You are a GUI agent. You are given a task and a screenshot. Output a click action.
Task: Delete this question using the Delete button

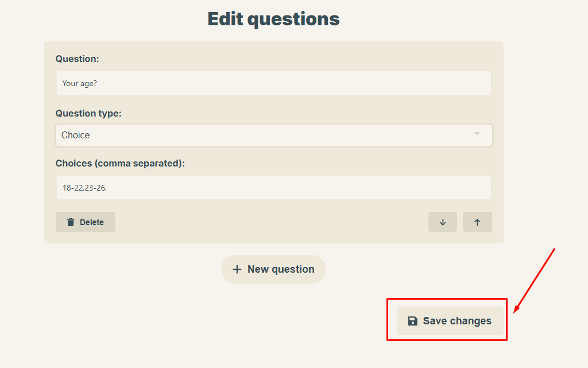86,222
